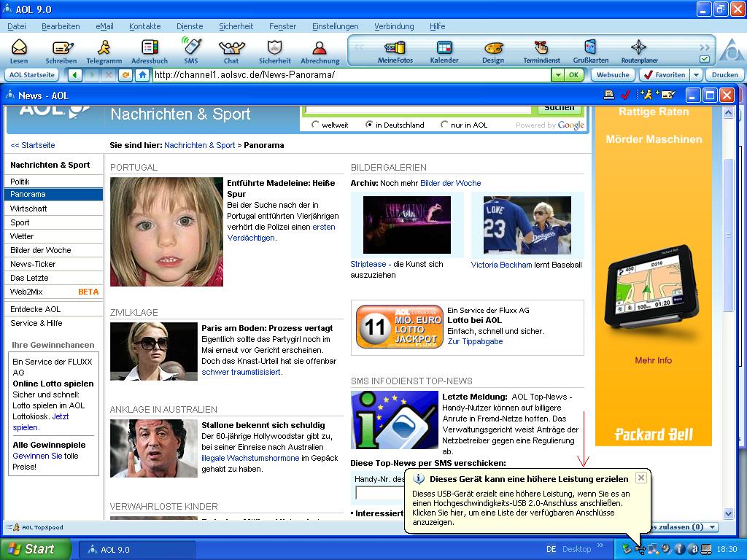Image resolution: width=747 pixels, height=560 pixels.
Task: Click the add buddy icon in News title bar
Action: (x=646, y=95)
